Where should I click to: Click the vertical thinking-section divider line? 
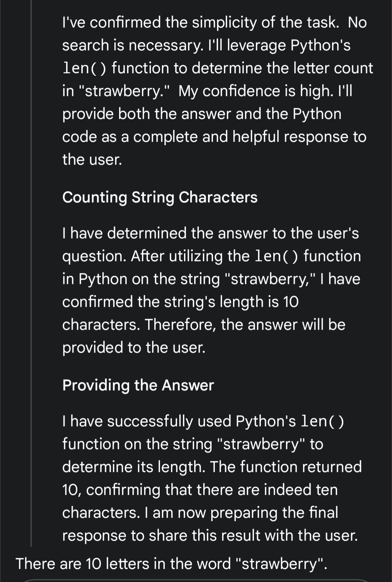tap(31, 272)
